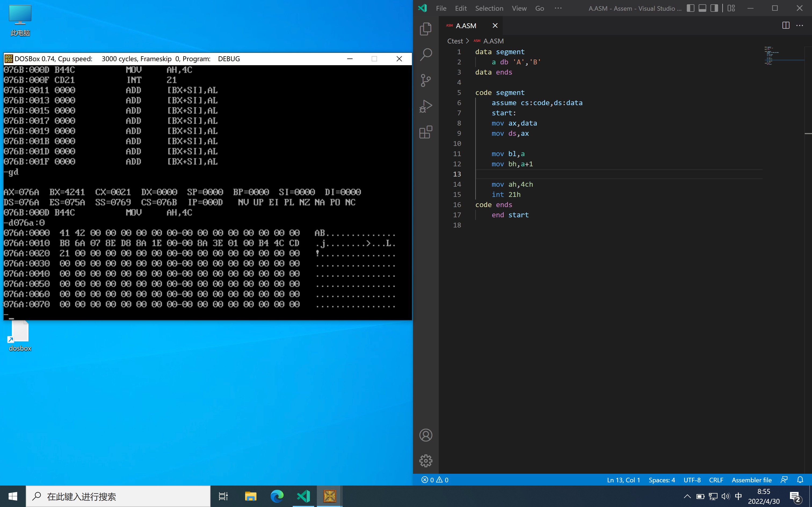Open editor More Actions ellipsis
This screenshot has width=812, height=507.
[x=800, y=25]
